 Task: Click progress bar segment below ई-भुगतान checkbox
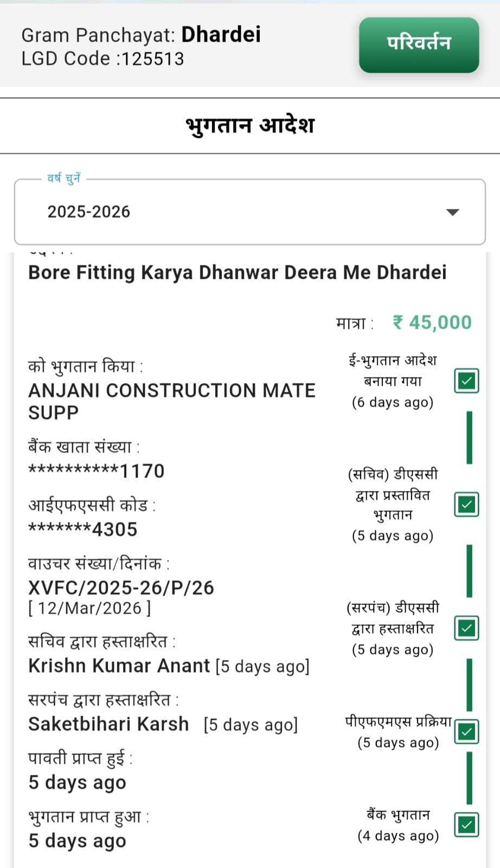(x=469, y=437)
